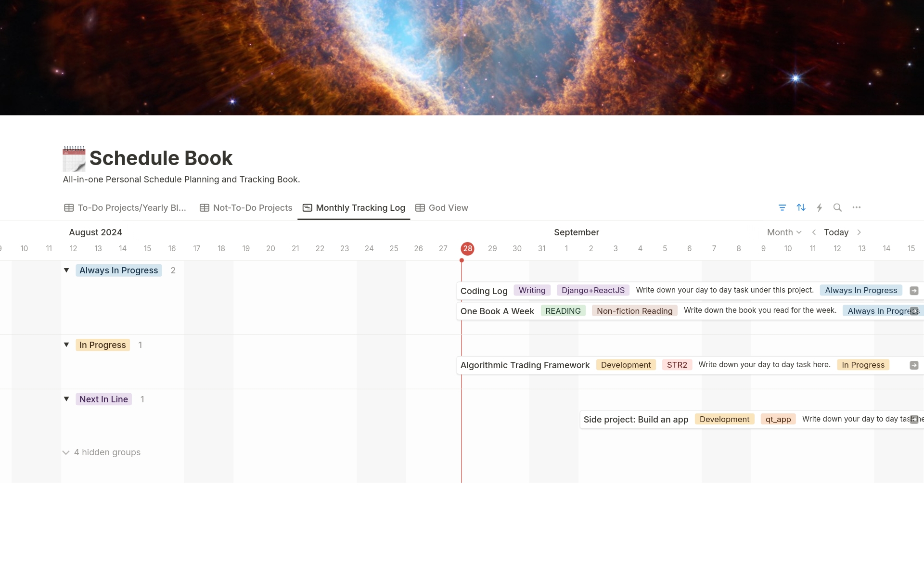The image size is (924, 577).
Task: Open the Month view dropdown
Action: pos(783,232)
